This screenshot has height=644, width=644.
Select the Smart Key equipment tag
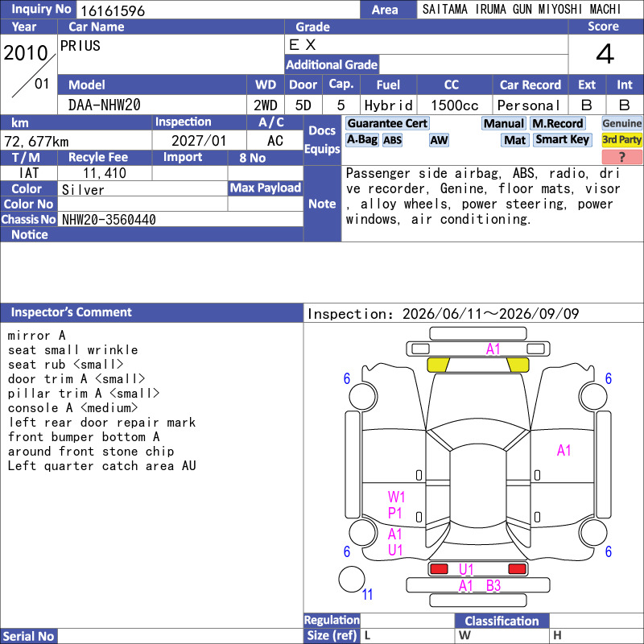click(x=562, y=139)
